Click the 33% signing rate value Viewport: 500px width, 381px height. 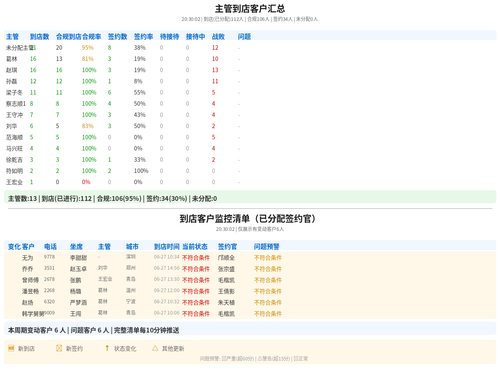pyautogui.click(x=140, y=160)
